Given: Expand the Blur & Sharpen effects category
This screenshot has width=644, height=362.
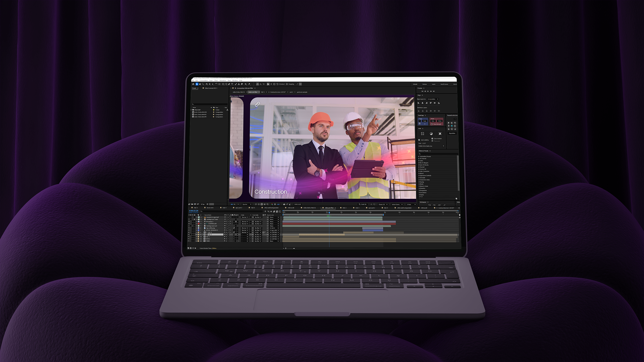Looking at the screenshot, I should (x=419, y=163).
